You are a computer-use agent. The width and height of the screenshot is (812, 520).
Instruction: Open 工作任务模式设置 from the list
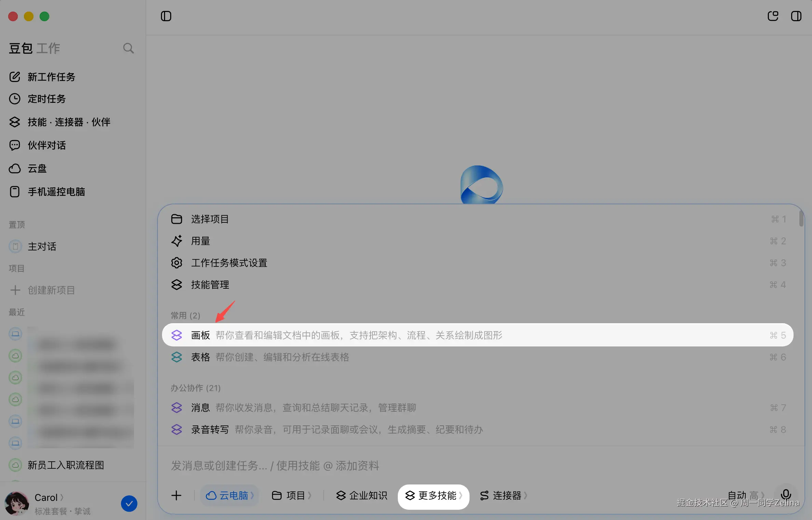coord(478,263)
